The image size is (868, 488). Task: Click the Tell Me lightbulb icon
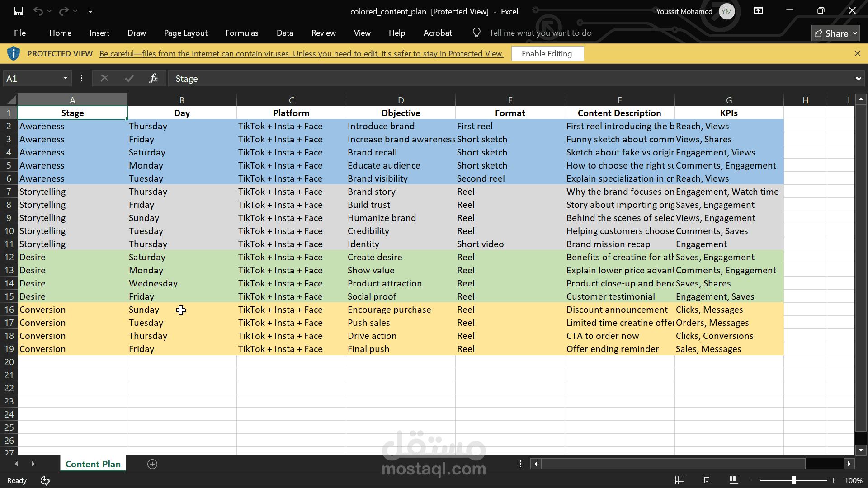(476, 33)
